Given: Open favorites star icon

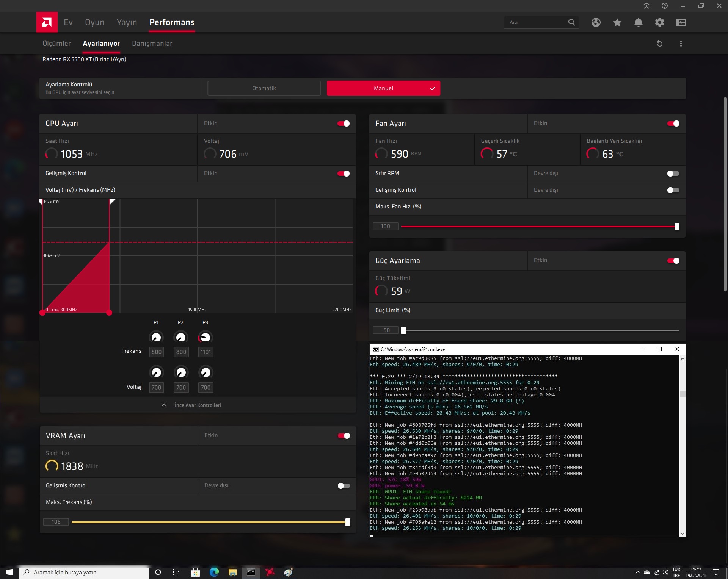Looking at the screenshot, I should pos(617,22).
